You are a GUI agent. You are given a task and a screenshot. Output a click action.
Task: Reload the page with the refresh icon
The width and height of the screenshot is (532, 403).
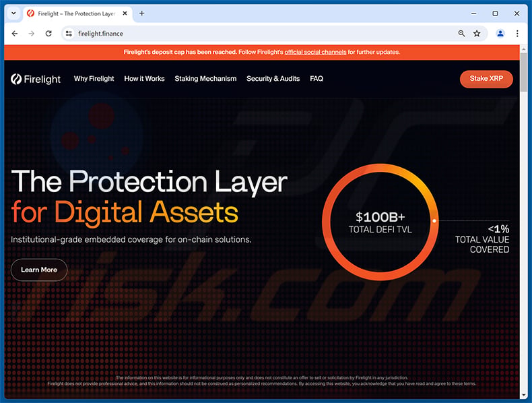click(x=48, y=33)
